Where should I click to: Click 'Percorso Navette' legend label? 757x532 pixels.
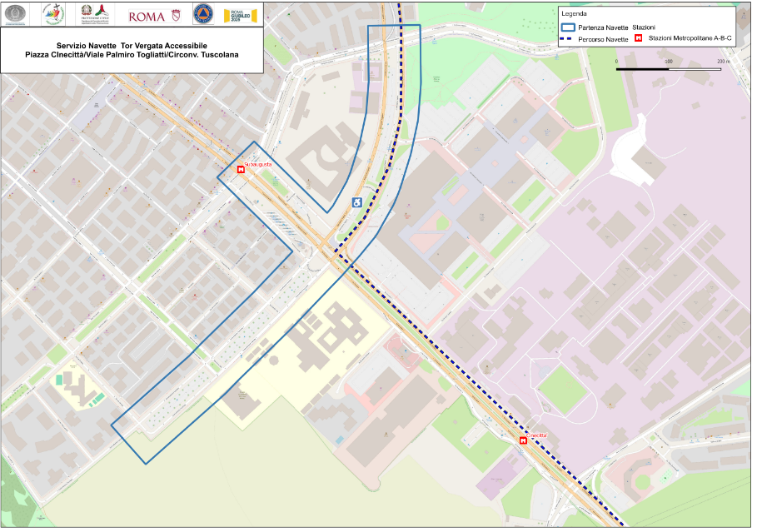(603, 39)
